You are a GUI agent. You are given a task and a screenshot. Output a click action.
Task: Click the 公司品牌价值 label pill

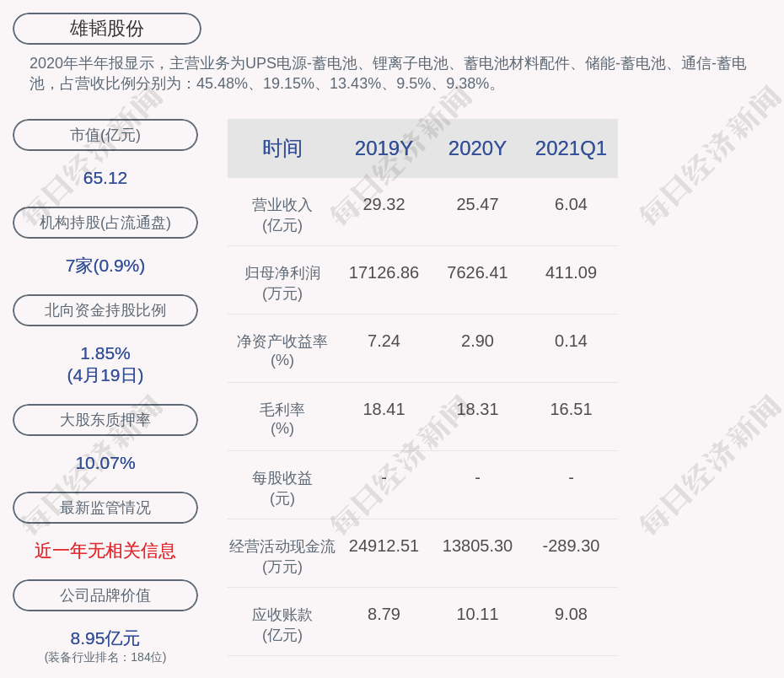[105, 595]
